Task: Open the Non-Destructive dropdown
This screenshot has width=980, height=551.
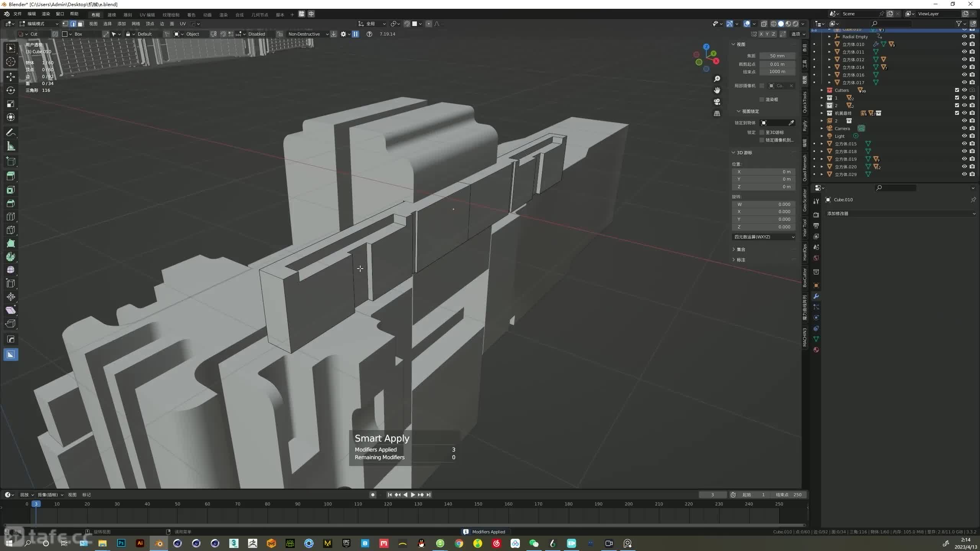Action: point(308,34)
